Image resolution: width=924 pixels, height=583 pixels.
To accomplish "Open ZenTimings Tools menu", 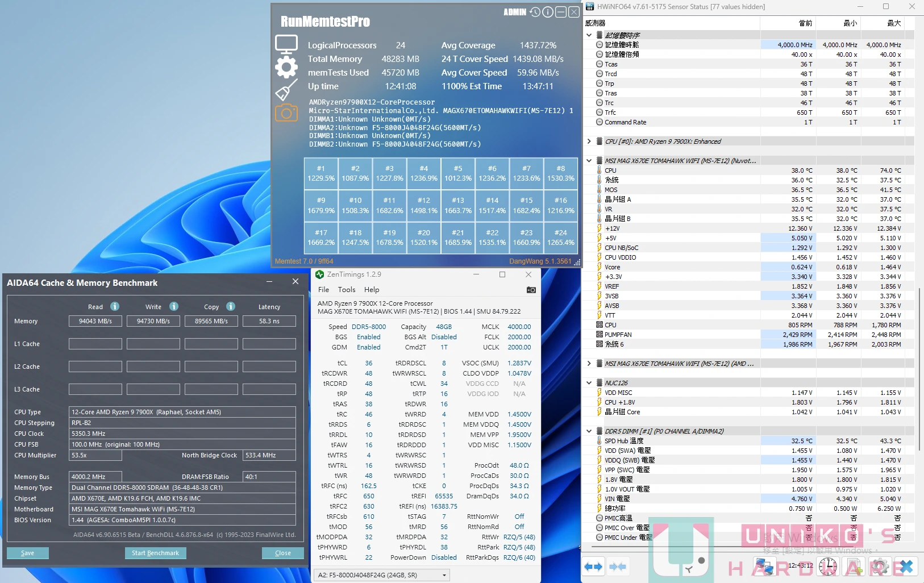I will pos(347,290).
